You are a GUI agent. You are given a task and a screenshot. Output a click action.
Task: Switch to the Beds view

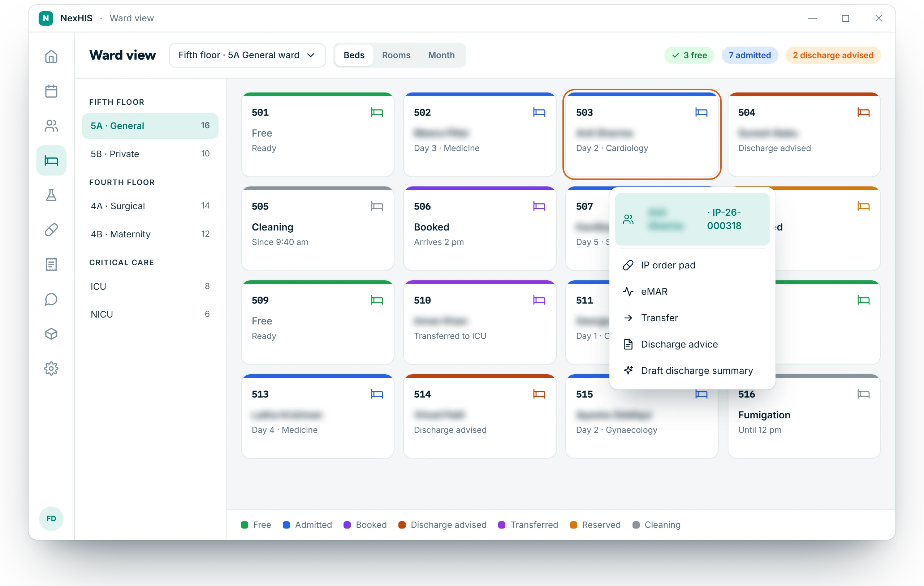click(354, 55)
